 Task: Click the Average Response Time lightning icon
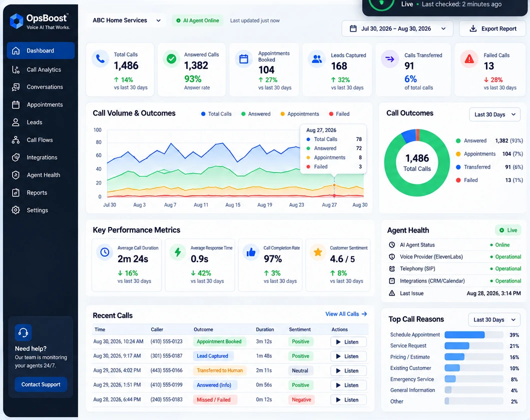tap(178, 252)
